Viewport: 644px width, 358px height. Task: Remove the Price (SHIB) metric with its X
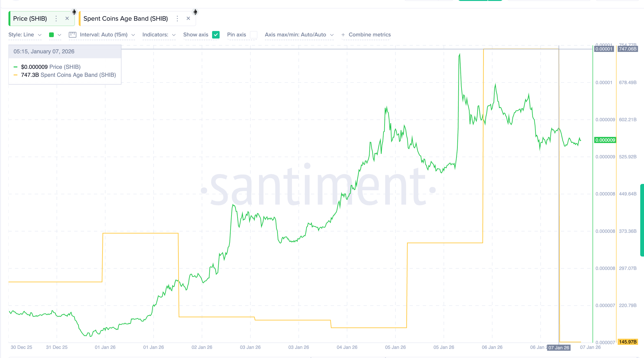pyautogui.click(x=67, y=19)
